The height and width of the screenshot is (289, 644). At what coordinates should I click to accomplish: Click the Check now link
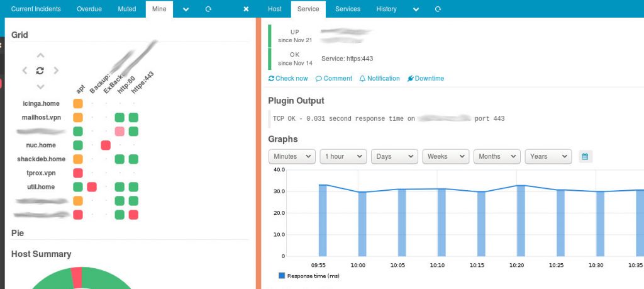[288, 78]
